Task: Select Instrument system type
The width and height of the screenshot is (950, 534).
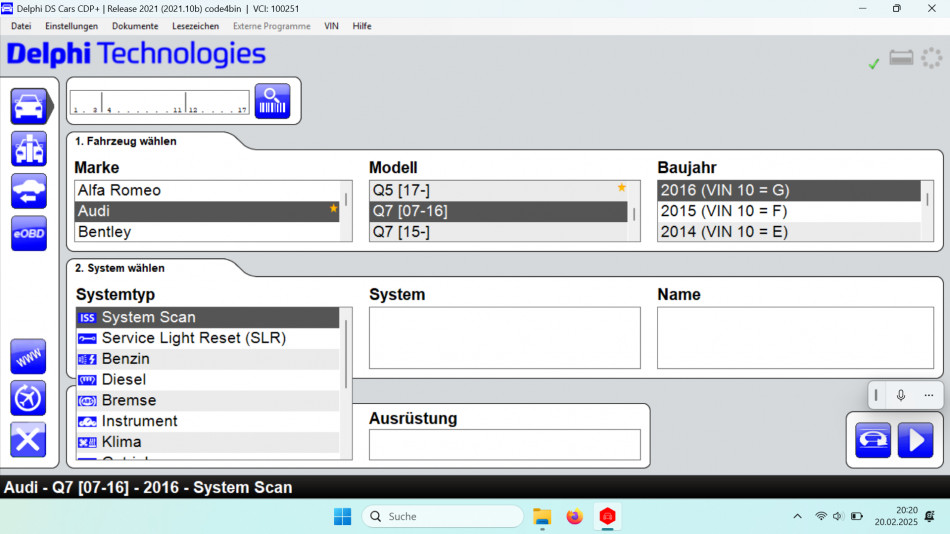Action: point(207,421)
